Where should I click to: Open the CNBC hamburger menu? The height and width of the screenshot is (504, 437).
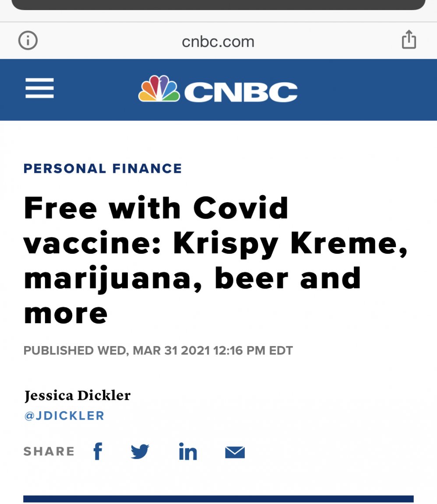39,88
